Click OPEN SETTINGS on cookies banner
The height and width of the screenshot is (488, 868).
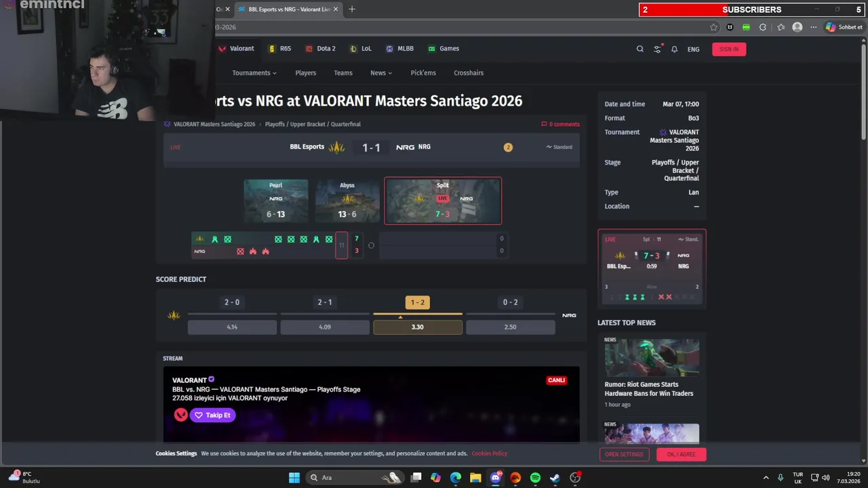click(624, 454)
